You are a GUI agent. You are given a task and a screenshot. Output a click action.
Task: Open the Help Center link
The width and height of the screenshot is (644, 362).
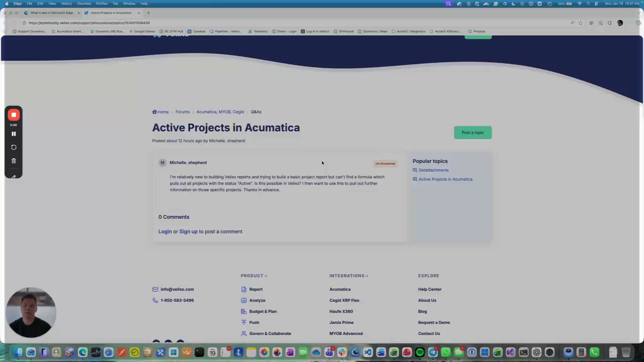tap(430, 289)
